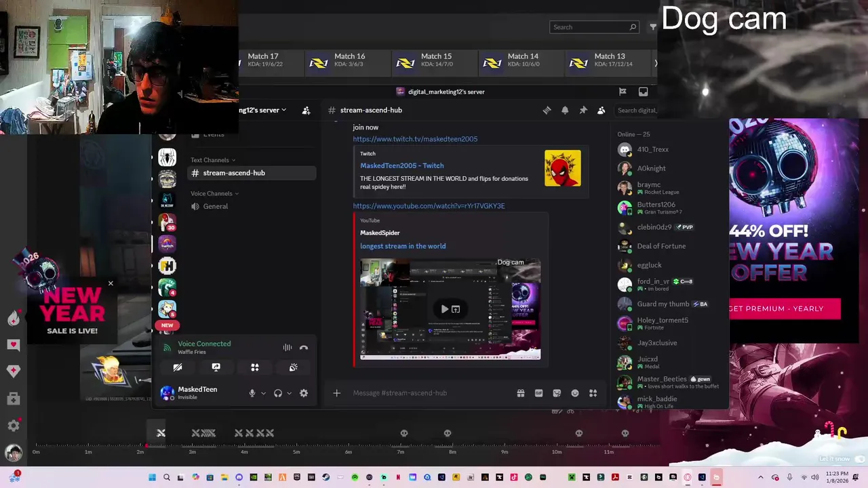
Task: Open the stream-ascend-hub text channel
Action: click(252, 173)
